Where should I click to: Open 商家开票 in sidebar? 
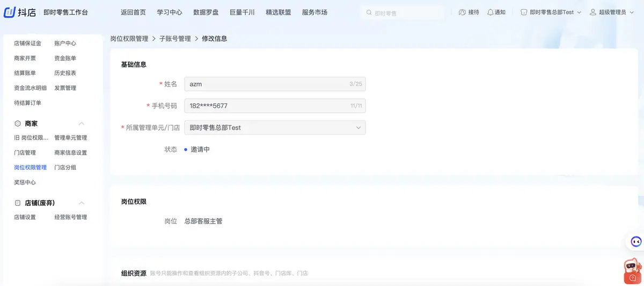25,58
